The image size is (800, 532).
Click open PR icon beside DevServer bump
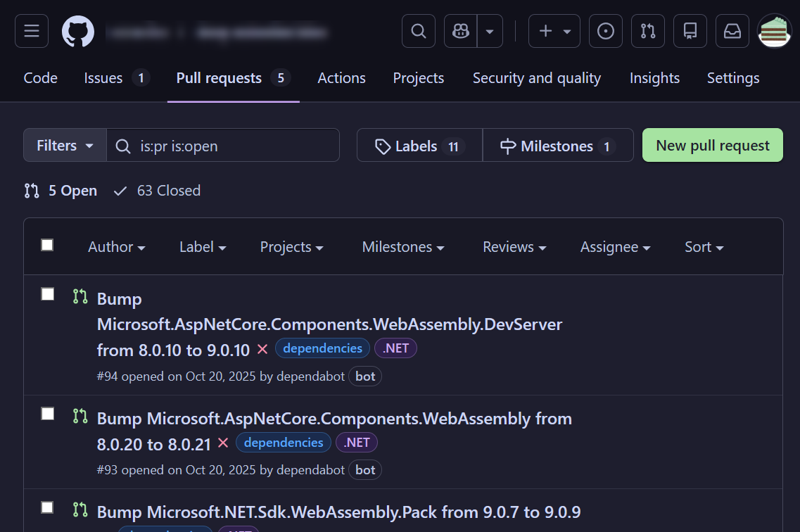(x=80, y=296)
